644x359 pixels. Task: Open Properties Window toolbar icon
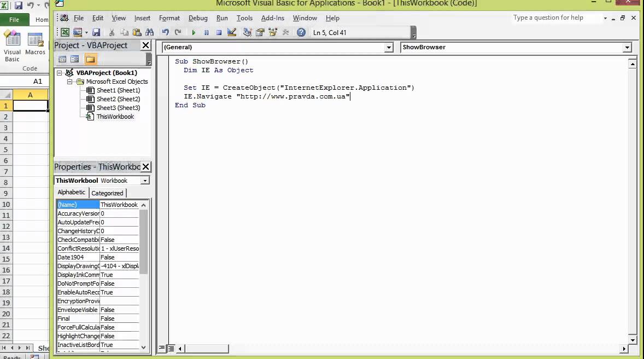pos(260,32)
